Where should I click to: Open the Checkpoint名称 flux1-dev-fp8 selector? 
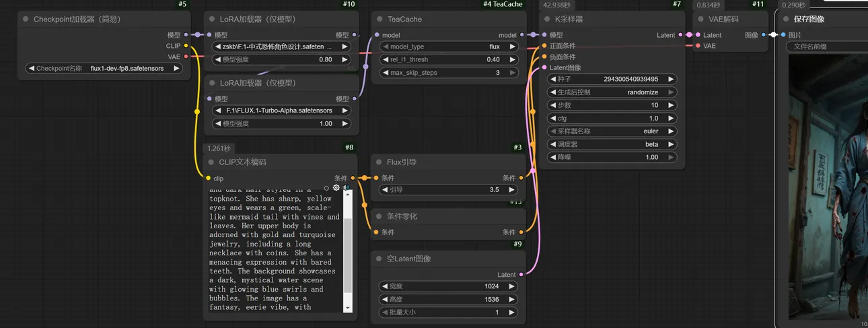104,68
